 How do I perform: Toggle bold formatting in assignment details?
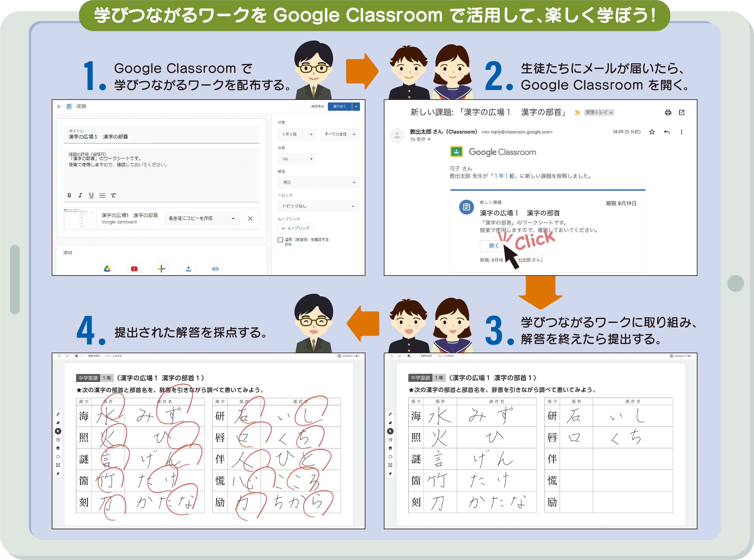(x=69, y=195)
